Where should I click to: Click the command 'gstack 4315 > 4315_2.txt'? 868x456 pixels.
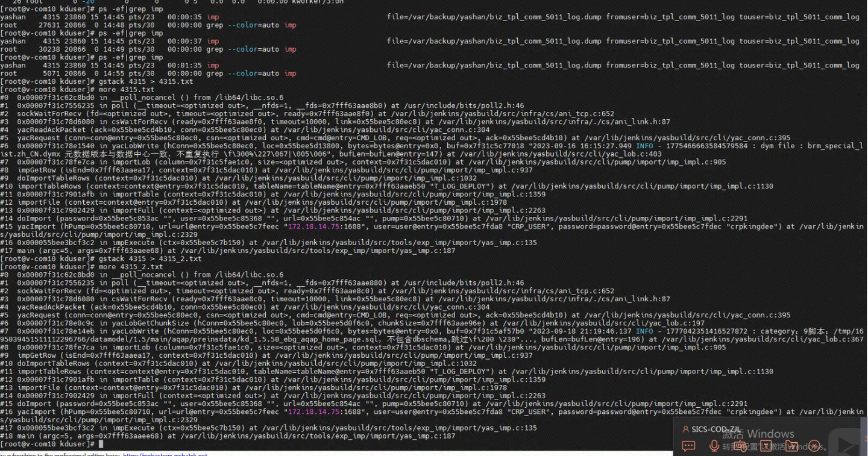(150, 258)
